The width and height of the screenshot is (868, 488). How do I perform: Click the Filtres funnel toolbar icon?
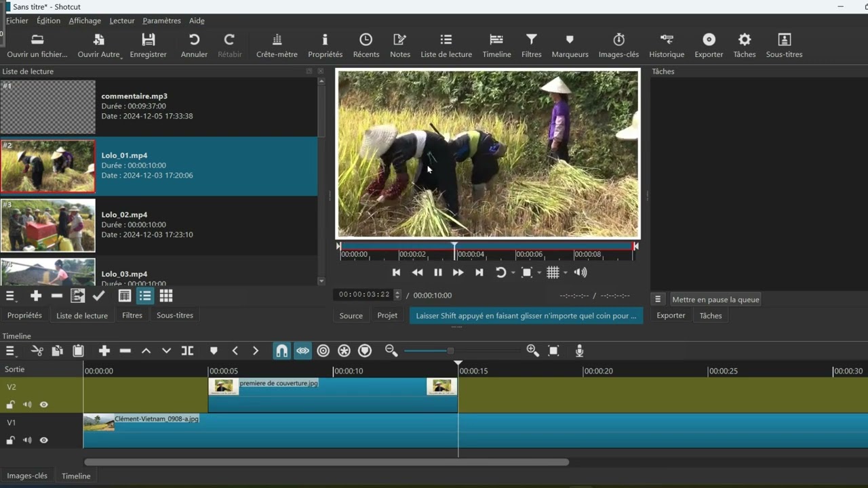[532, 45]
